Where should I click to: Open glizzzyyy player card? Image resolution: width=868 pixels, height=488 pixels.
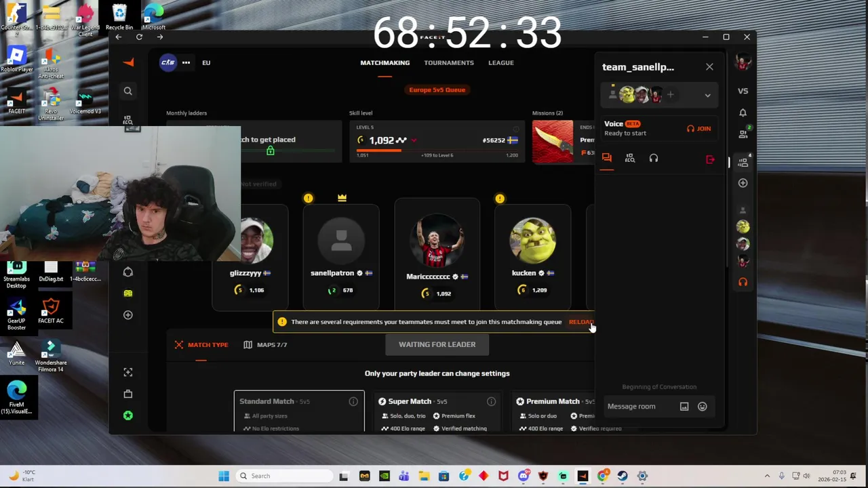pyautogui.click(x=251, y=258)
